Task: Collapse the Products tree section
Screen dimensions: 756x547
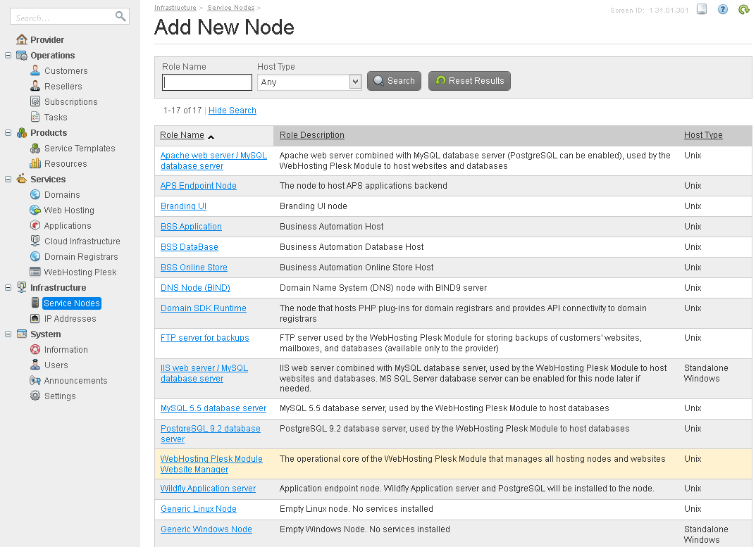Action: (x=8, y=132)
